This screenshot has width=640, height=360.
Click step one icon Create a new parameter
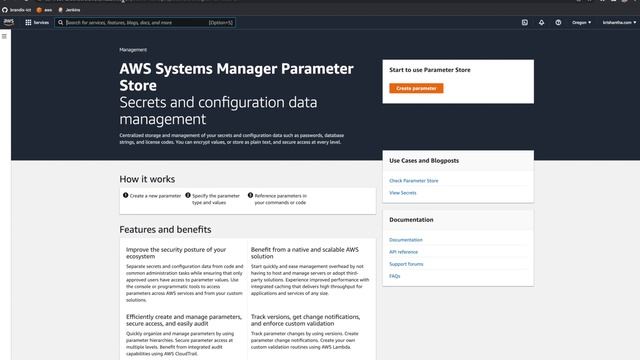[126, 196]
